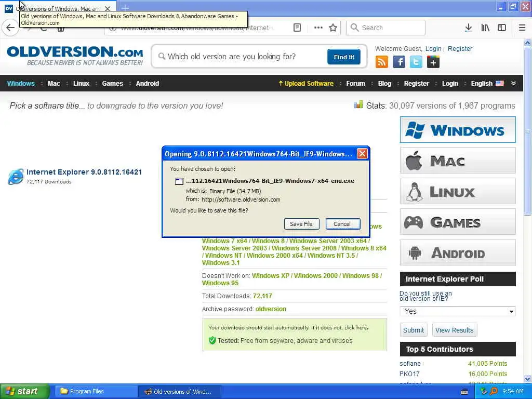Open the Library icon in toolbar
The height and width of the screenshot is (399, 532).
pyautogui.click(x=485, y=28)
